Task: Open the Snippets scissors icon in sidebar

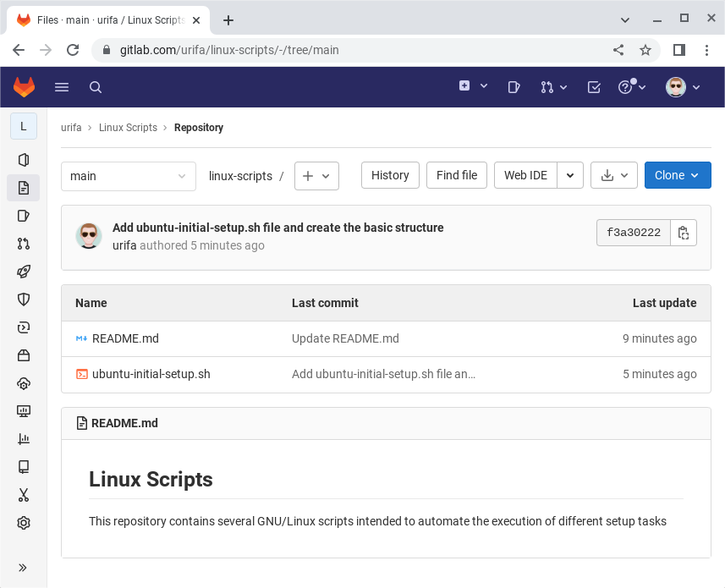Action: pos(24,495)
